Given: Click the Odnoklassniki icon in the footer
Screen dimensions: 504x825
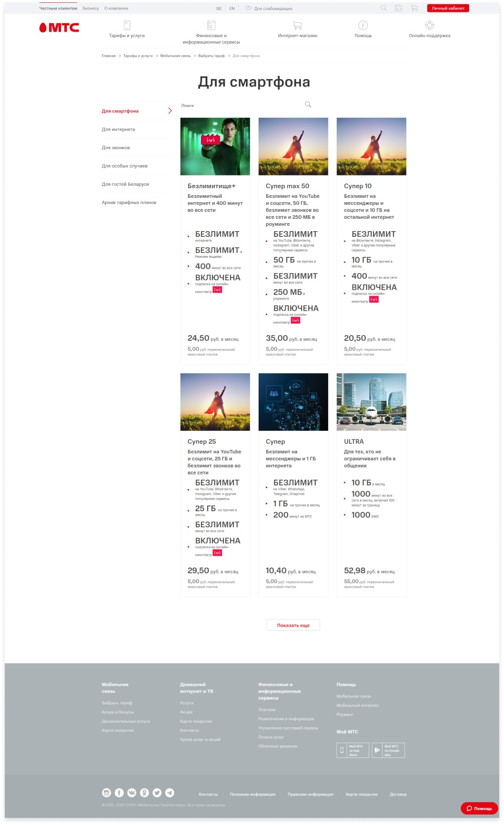Looking at the screenshot, I should [144, 793].
